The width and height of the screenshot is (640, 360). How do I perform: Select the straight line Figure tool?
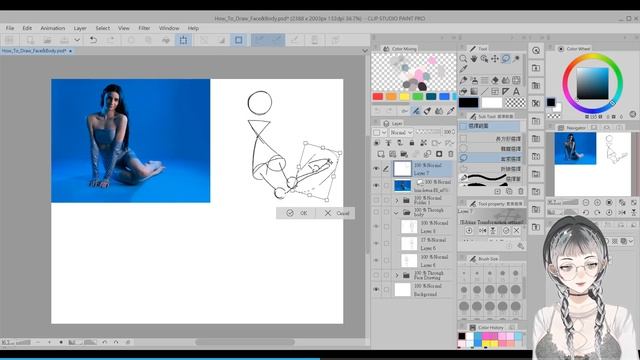pos(484,91)
